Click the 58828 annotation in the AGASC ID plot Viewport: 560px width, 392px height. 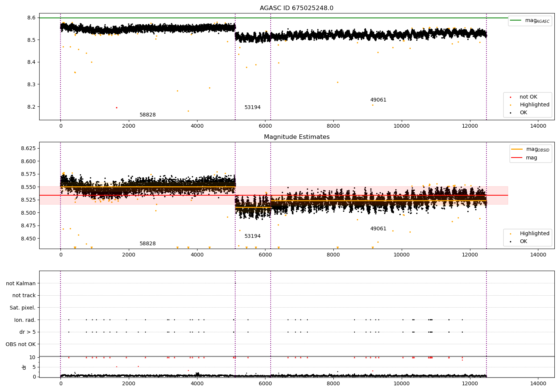[147, 115]
